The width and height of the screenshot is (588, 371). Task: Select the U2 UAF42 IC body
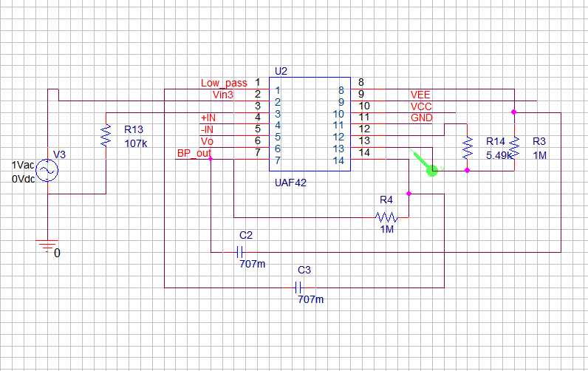point(310,124)
